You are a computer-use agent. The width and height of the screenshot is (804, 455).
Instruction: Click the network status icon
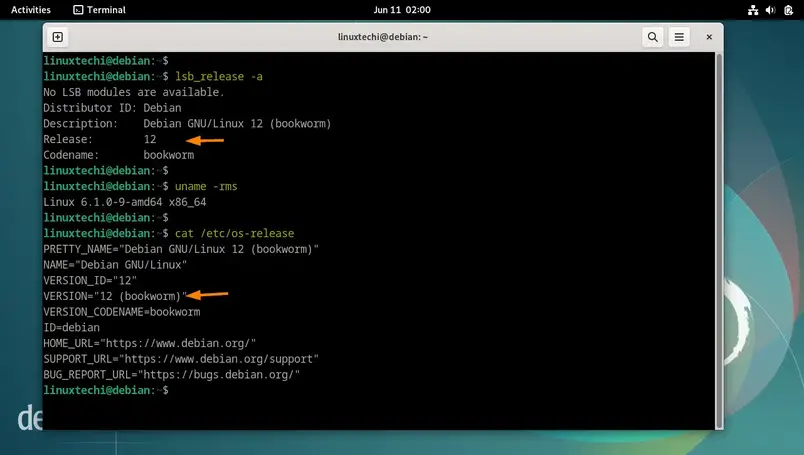point(753,10)
